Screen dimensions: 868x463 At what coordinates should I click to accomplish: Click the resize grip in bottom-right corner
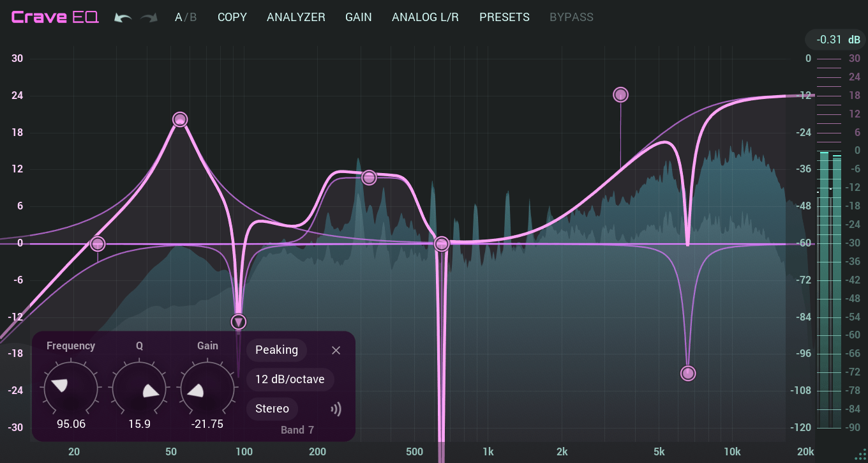(860, 454)
